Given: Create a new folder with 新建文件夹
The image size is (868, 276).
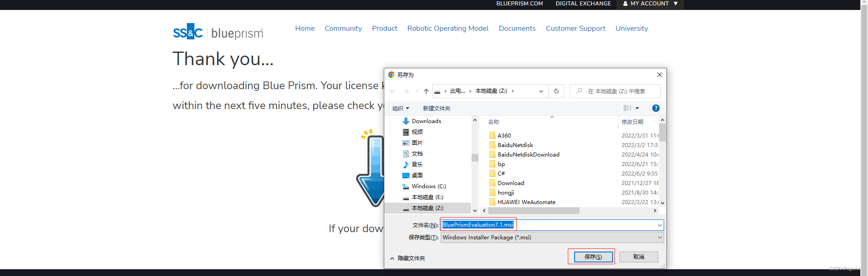Looking at the screenshot, I should point(437,108).
